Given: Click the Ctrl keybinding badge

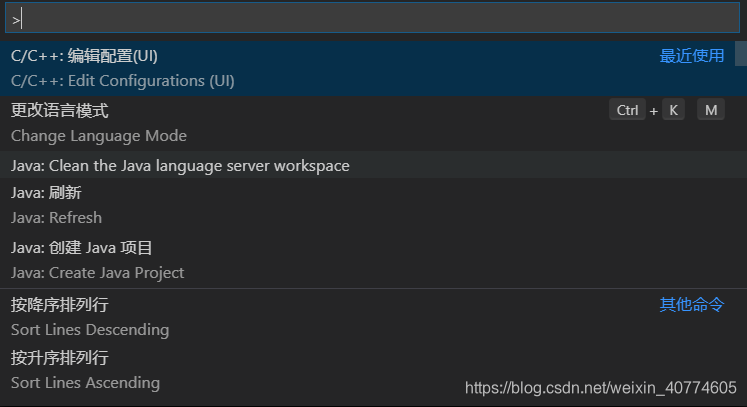Looking at the screenshot, I should (627, 110).
